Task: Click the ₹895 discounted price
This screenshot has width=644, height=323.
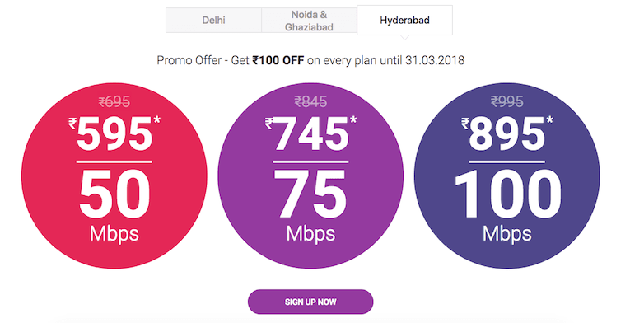Action: 503,133
